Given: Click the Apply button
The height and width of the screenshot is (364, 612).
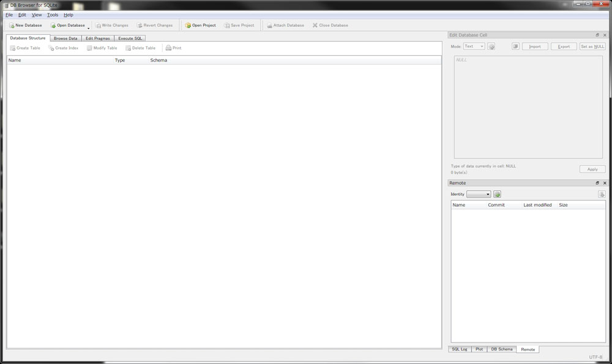Looking at the screenshot, I should pos(592,169).
